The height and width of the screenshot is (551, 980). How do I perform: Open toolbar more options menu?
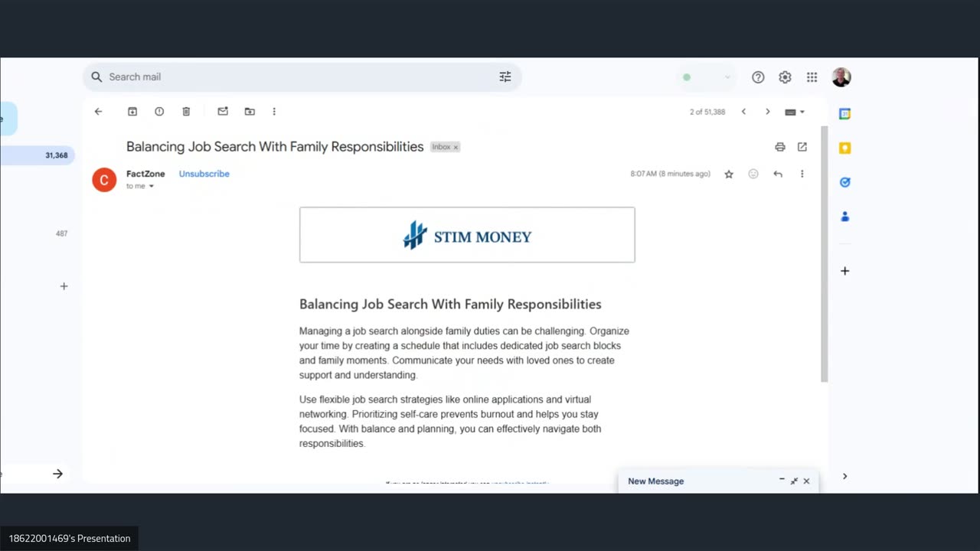coord(274,112)
